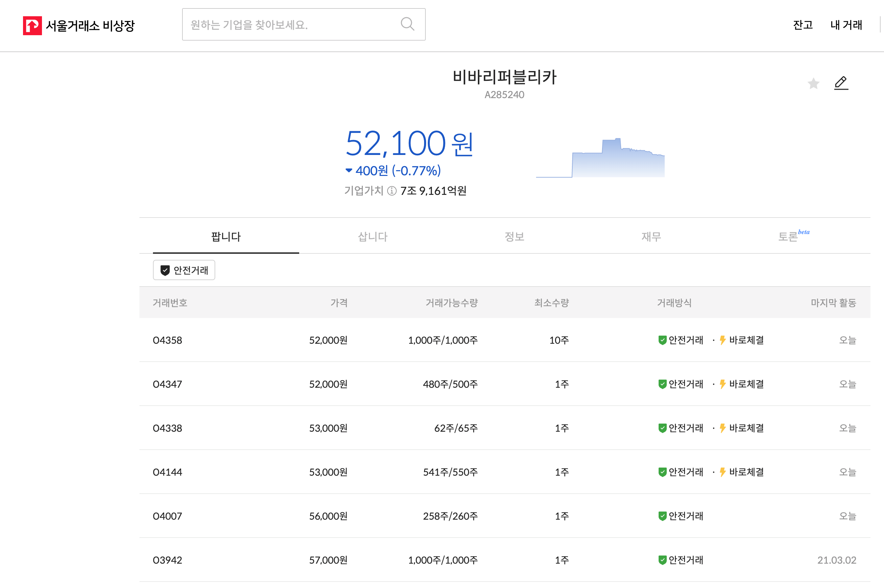Click the search magnifier icon
The height and width of the screenshot is (588, 884).
tap(407, 24)
